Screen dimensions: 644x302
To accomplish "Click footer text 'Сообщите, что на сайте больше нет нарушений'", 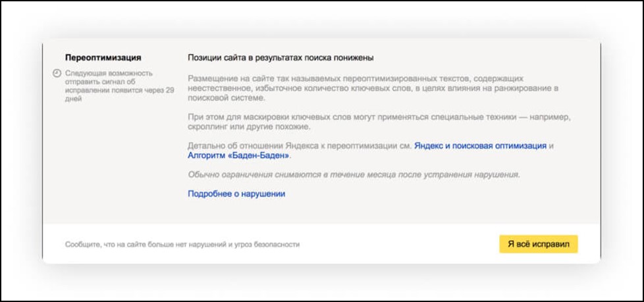I will pos(182,245).
